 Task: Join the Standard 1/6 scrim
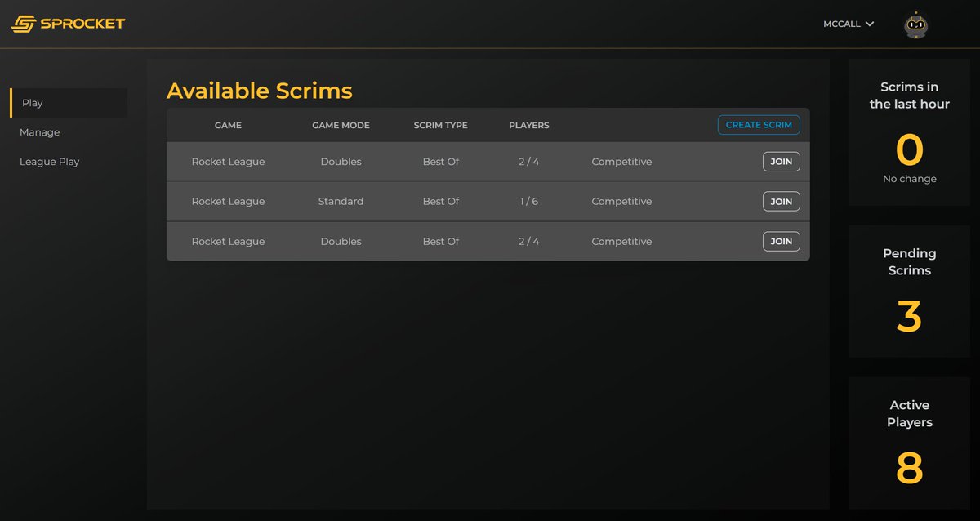782,202
